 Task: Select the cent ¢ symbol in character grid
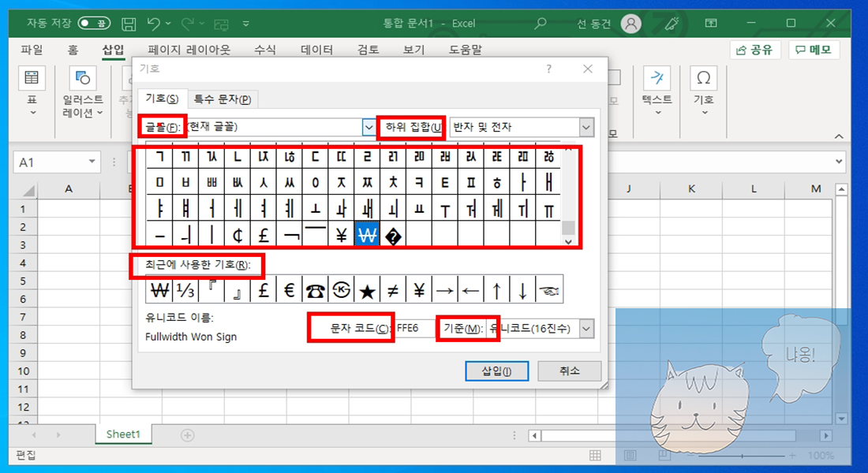pos(238,236)
